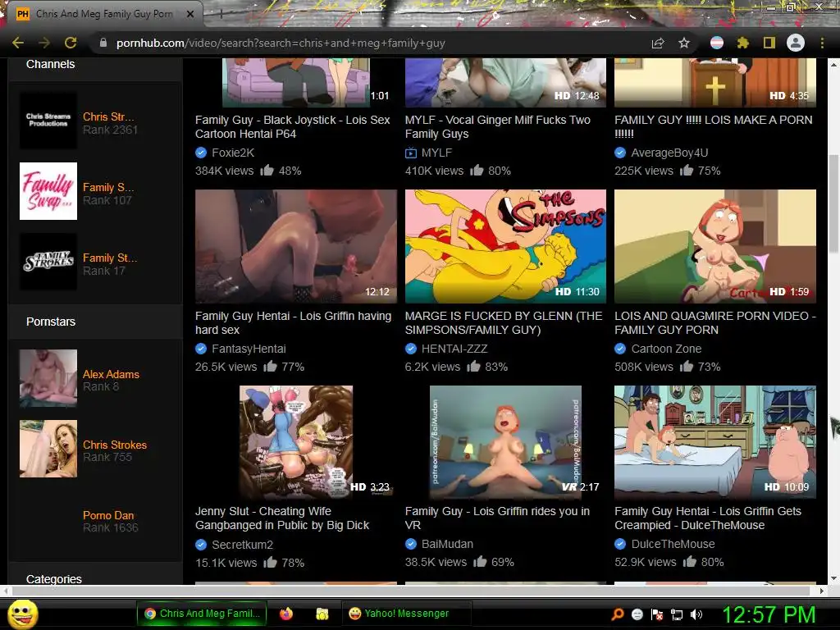Click the thumbs-up icon next to 83%
The height and width of the screenshot is (630, 840).
[x=473, y=367]
